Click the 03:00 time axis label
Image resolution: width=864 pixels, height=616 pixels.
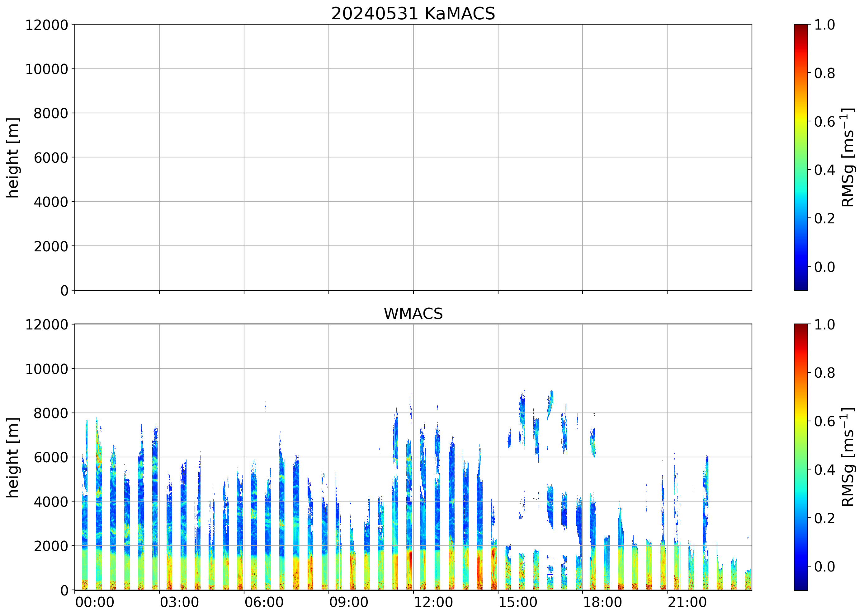pos(179,602)
